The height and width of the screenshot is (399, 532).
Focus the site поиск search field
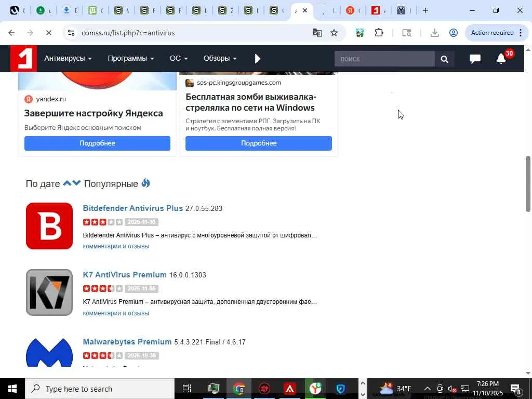pyautogui.click(x=384, y=59)
